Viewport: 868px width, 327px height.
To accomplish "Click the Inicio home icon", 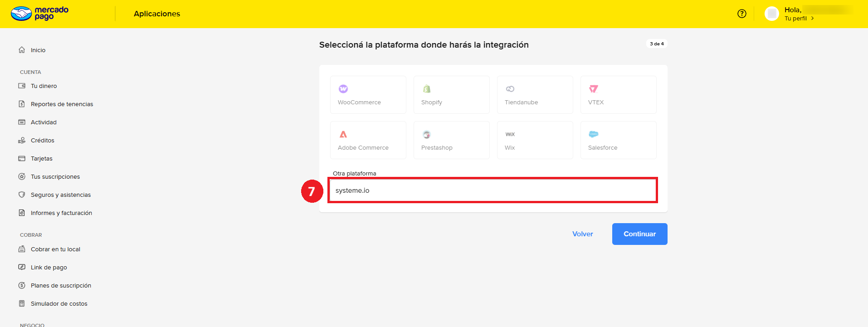I will pyautogui.click(x=22, y=50).
